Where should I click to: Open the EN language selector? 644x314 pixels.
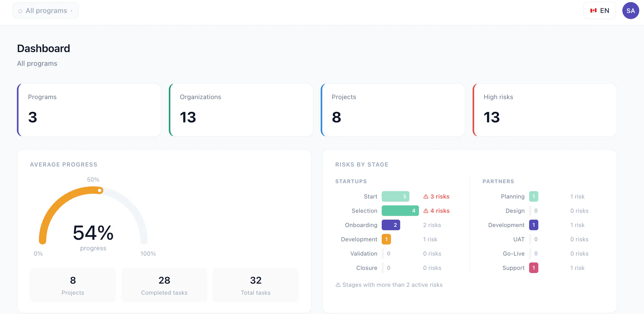click(x=600, y=11)
